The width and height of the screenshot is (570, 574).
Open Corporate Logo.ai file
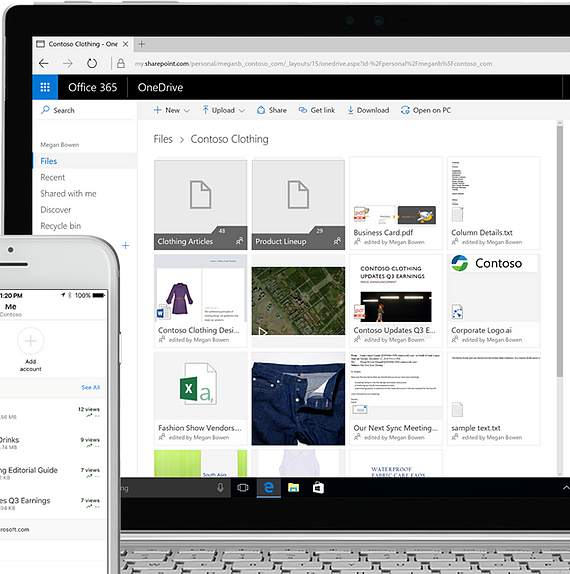coord(493,301)
